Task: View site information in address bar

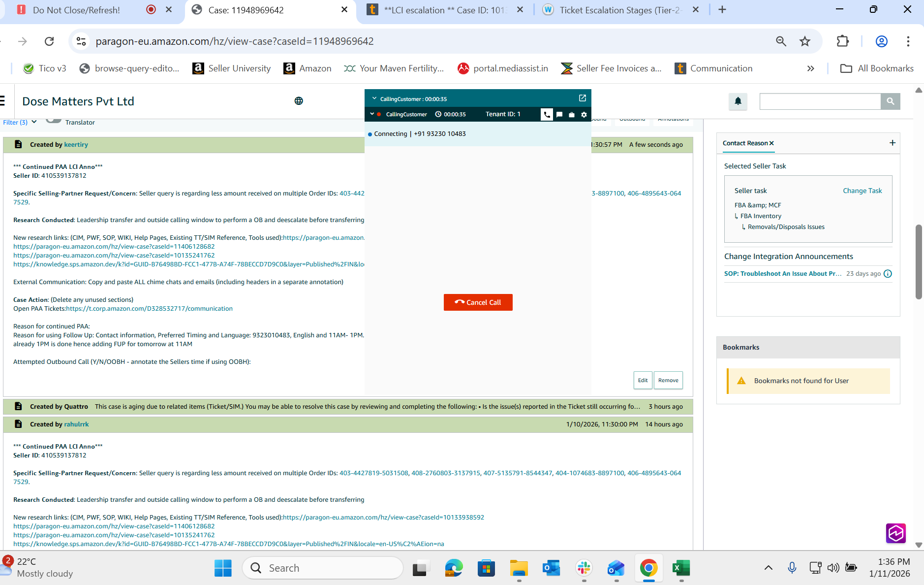Action: pyautogui.click(x=81, y=41)
